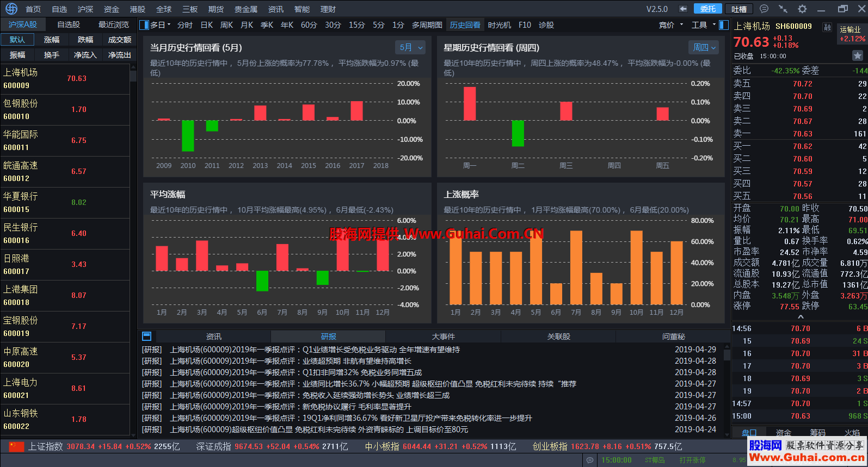Viewport: 868px width, 467px height.
Task: Sort list by 换手
Action: click(x=52, y=55)
